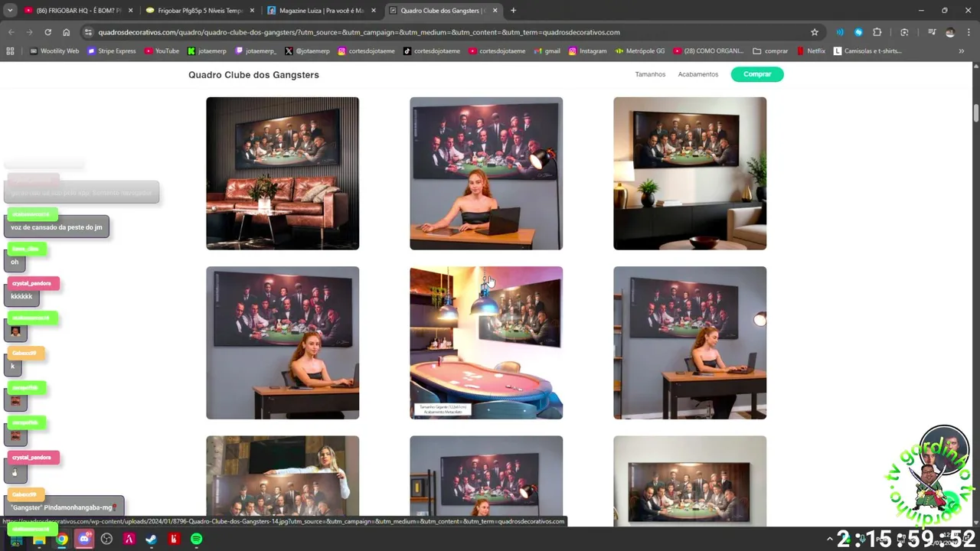Viewport: 980px width, 551px height.
Task: Open the (28) COMO ORGANI... bookmark
Action: tap(708, 51)
